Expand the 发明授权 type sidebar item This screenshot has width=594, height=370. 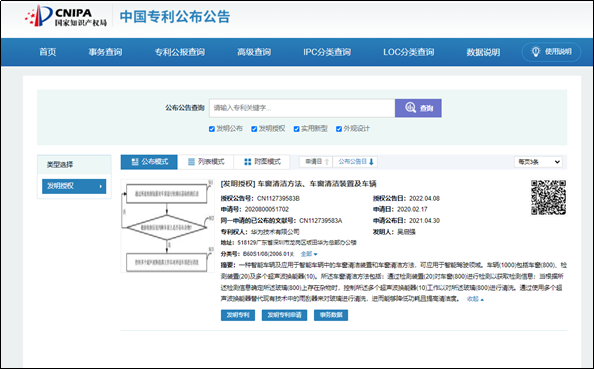click(74, 186)
